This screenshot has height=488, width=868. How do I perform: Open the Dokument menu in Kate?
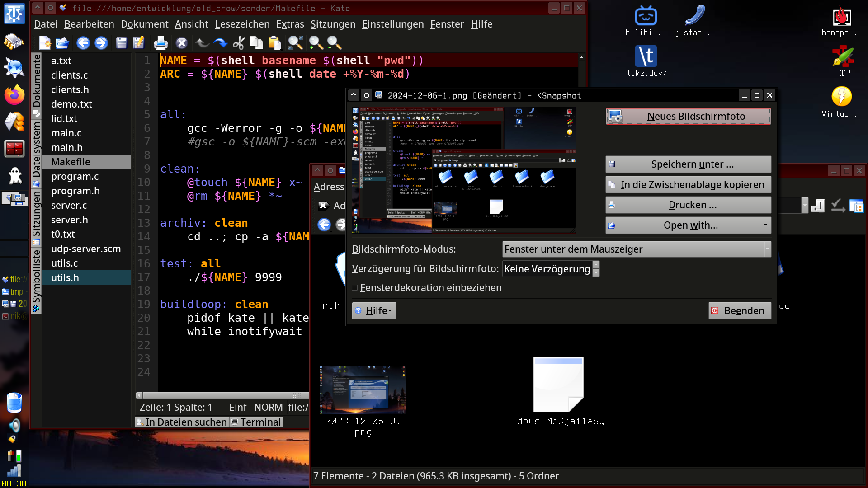[144, 24]
